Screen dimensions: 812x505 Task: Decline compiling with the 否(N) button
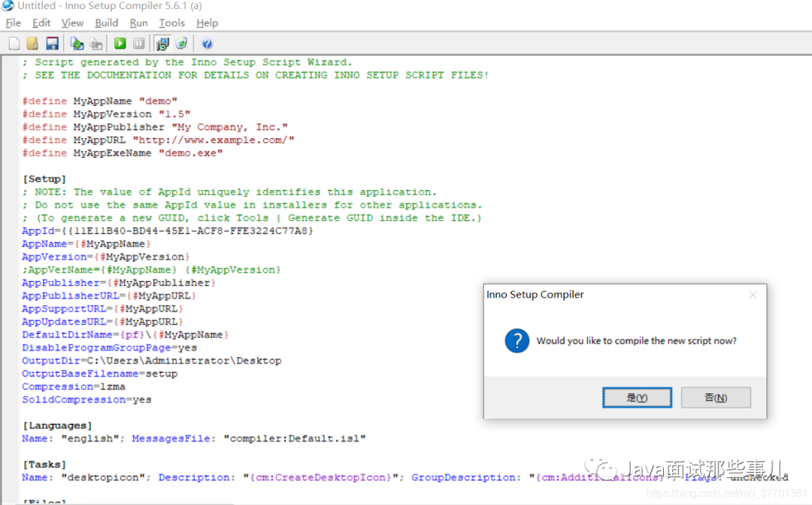[x=716, y=398]
